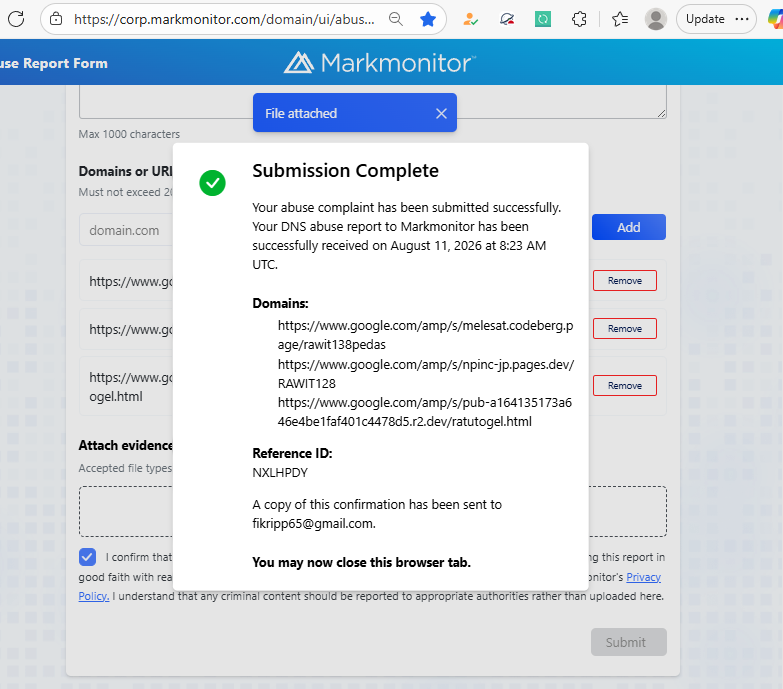Close the File attached notification

441,113
